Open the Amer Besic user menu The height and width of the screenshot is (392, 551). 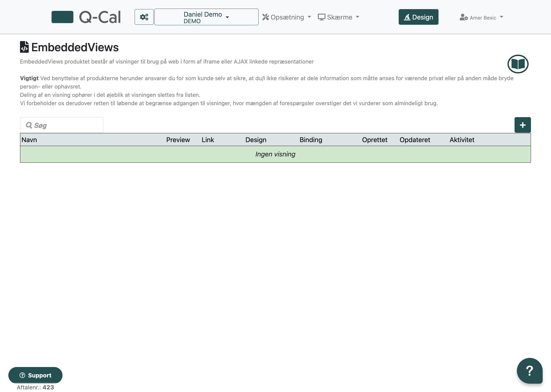[x=481, y=17]
